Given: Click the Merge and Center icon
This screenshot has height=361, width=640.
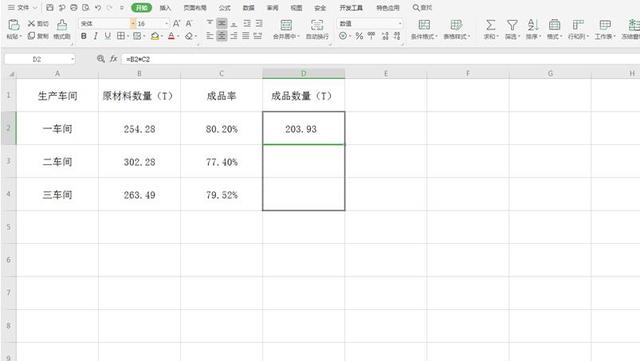Looking at the screenshot, I should [x=286, y=25].
